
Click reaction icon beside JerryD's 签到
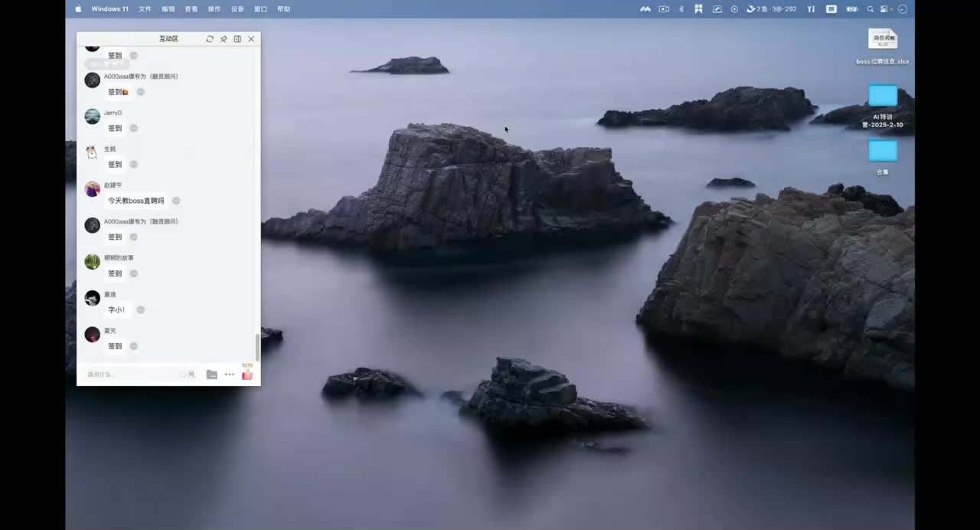coord(133,128)
